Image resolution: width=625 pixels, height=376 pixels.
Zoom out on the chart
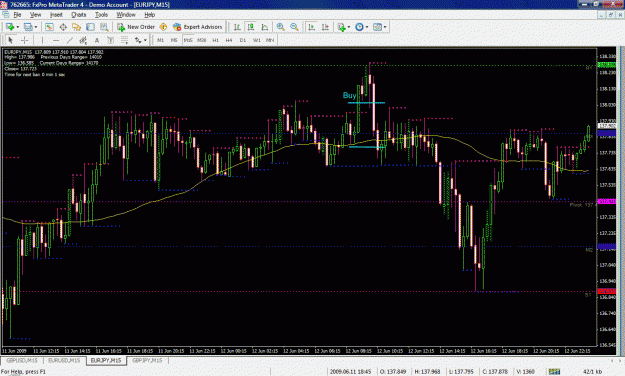tap(294, 27)
